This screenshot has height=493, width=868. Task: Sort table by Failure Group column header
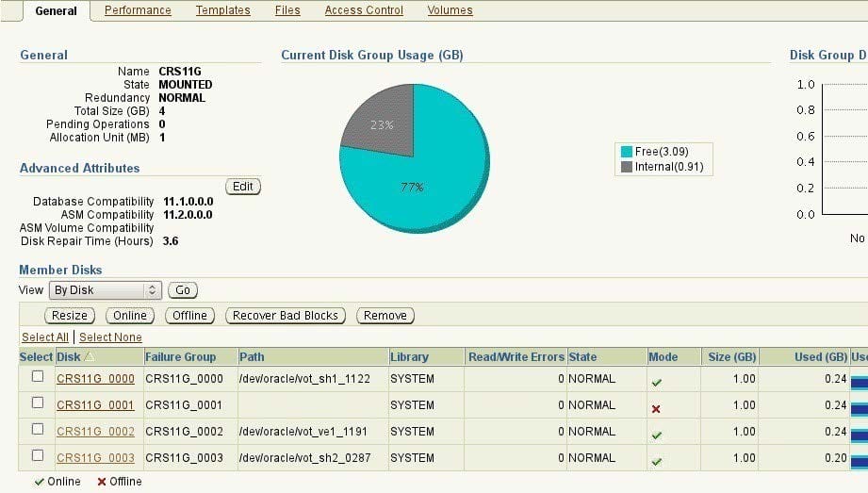click(180, 357)
